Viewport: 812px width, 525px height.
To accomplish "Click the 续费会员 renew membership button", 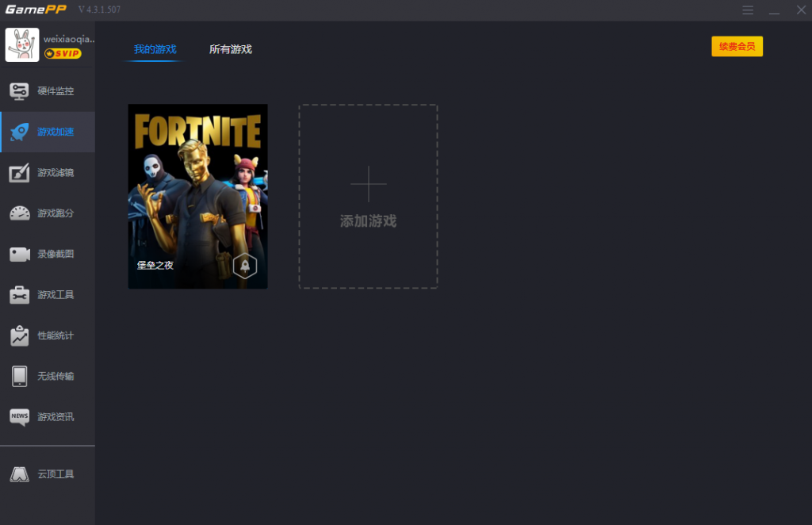I will tap(737, 47).
